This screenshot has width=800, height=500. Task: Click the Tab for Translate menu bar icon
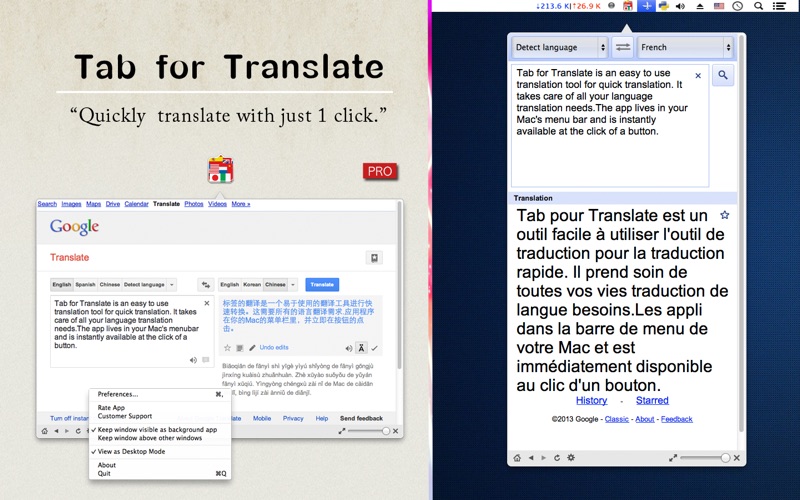[628, 6]
